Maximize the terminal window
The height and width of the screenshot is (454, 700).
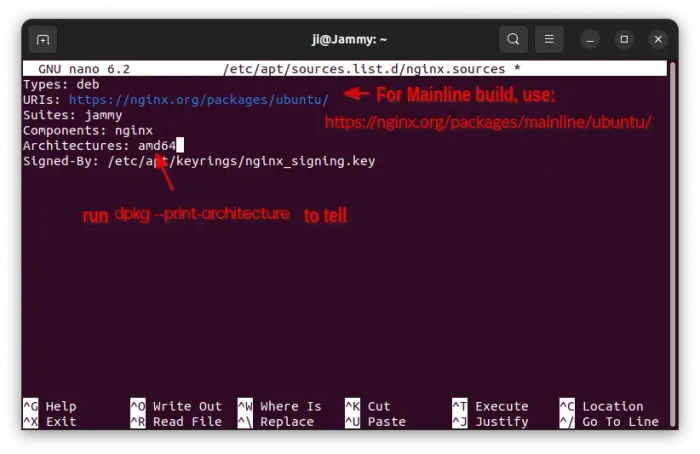[x=624, y=40]
